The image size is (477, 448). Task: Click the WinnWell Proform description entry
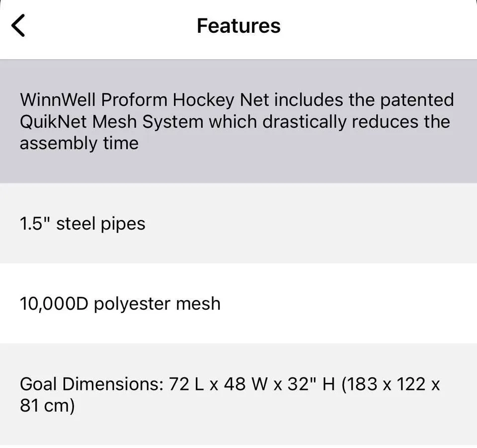coord(238,121)
